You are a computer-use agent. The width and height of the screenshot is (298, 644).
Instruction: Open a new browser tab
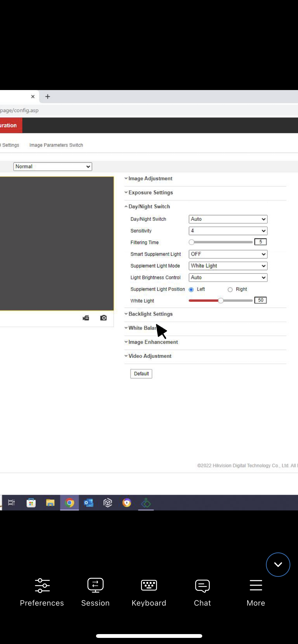[48, 97]
